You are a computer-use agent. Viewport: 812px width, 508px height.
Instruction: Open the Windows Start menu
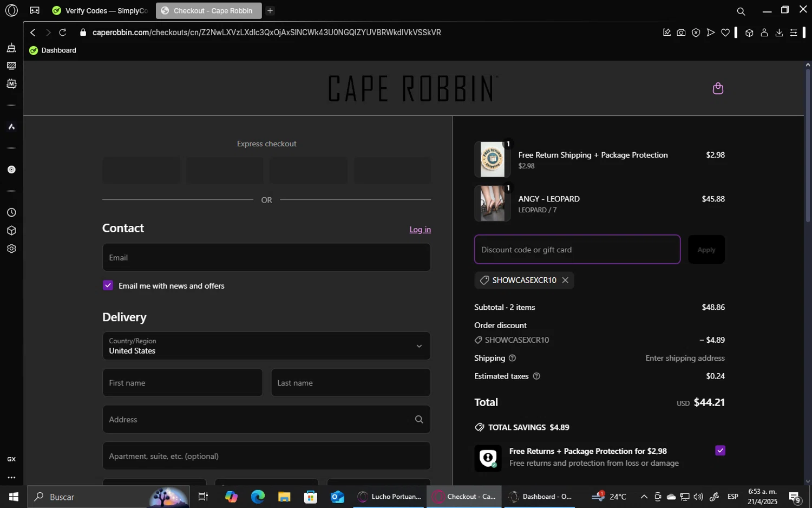[x=14, y=497]
